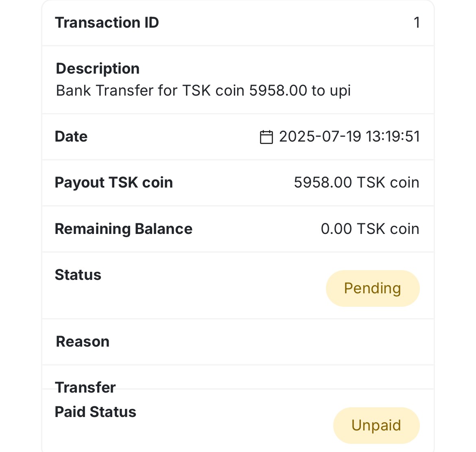Screen dimensions: 476x452
Task: Click the Remaining Balance label
Action: 123,229
